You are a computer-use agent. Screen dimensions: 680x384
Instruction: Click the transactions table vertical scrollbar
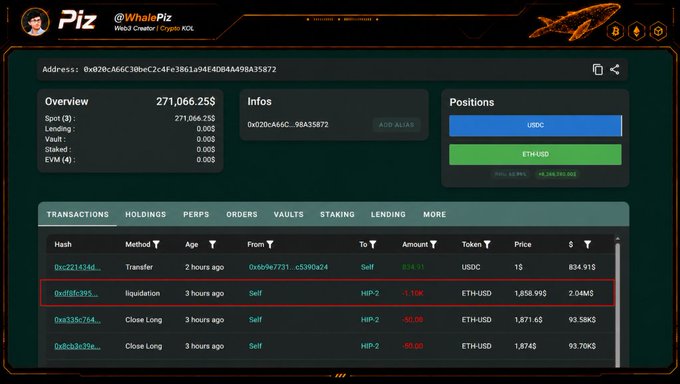[x=618, y=304]
